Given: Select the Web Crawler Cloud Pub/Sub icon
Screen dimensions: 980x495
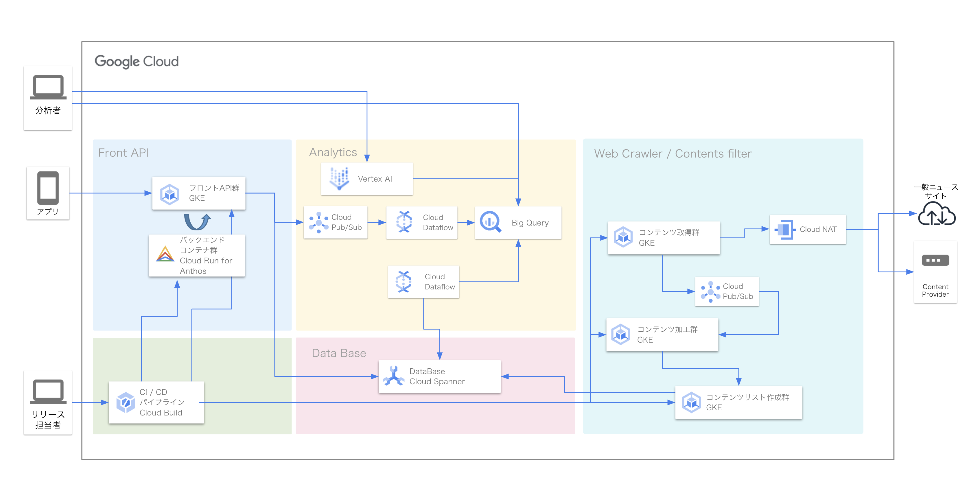Looking at the screenshot, I should point(710,292).
